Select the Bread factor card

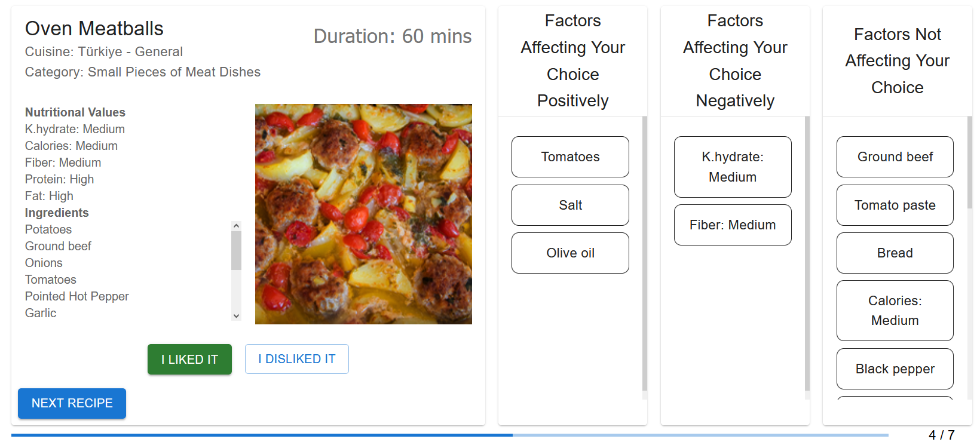pos(895,253)
